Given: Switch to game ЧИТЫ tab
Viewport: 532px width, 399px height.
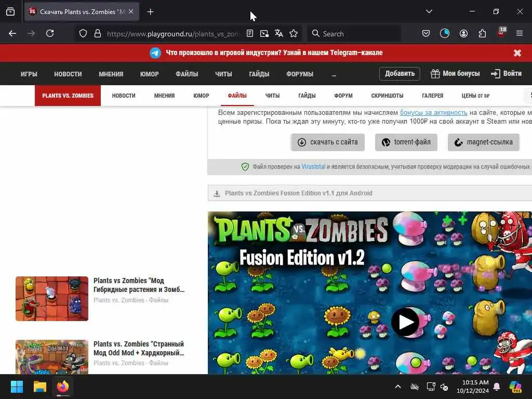Looking at the screenshot, I should pos(272,96).
